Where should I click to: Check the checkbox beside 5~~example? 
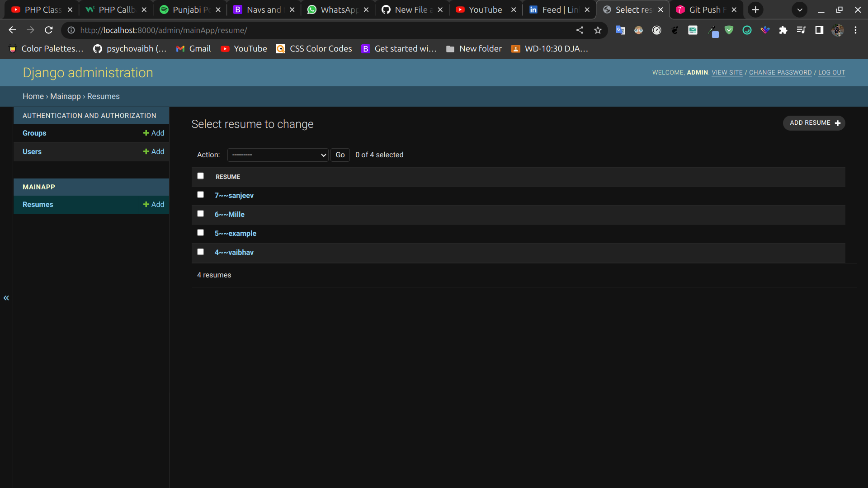[x=200, y=232]
